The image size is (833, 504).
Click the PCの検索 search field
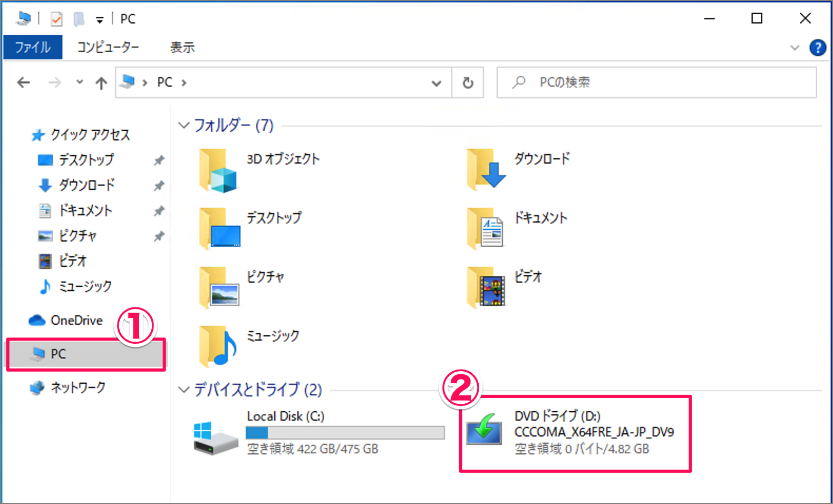pyautogui.click(x=656, y=82)
